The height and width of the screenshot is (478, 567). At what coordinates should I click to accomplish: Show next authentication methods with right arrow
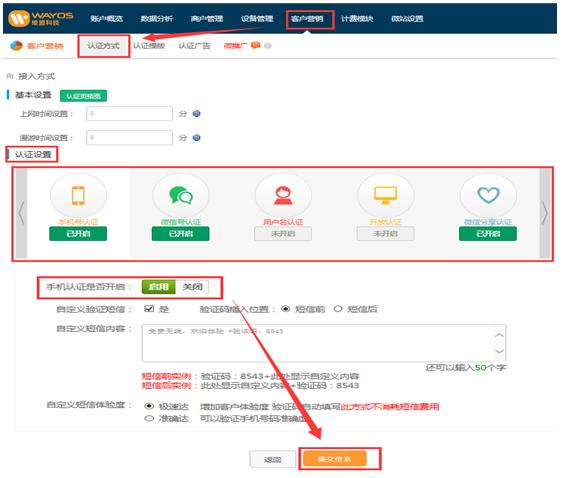tap(545, 213)
